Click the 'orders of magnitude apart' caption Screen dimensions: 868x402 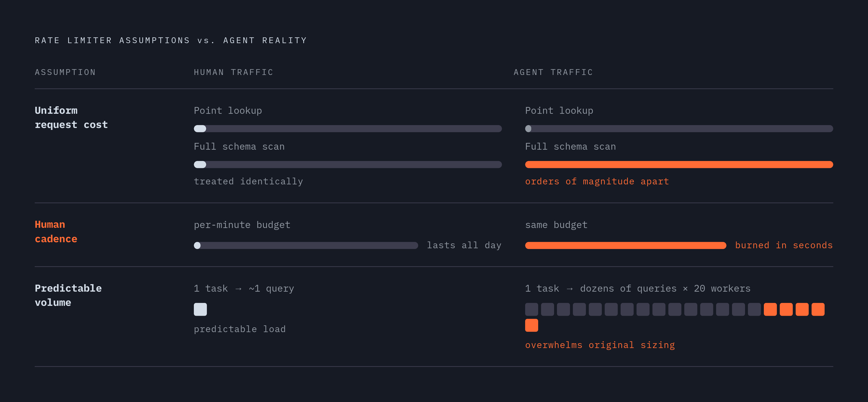click(x=597, y=181)
